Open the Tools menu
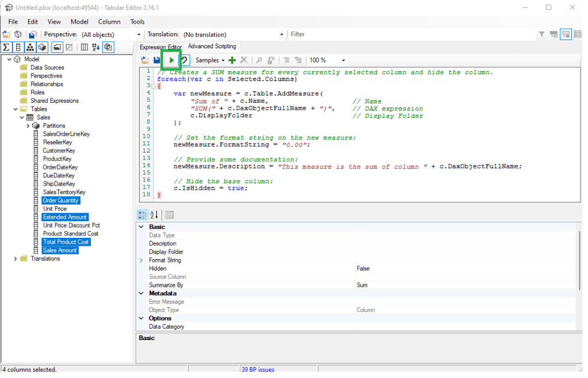Screen dimensions: 588x378 (x=137, y=22)
